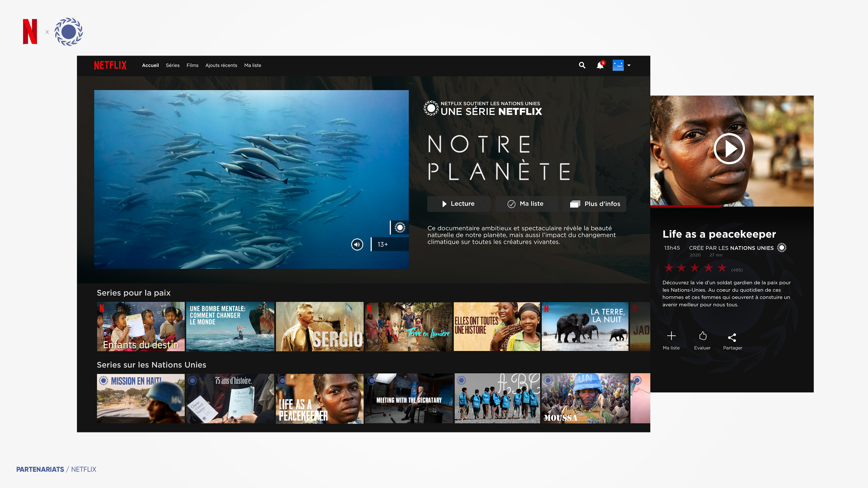Click the thumbs-up Evaluer icon
Screen dimensions: 868x488
click(x=703, y=336)
